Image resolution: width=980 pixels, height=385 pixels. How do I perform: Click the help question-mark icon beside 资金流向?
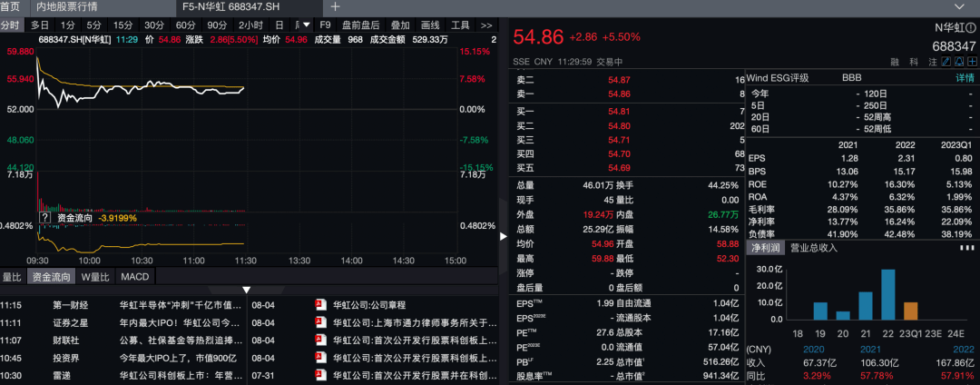click(x=45, y=218)
